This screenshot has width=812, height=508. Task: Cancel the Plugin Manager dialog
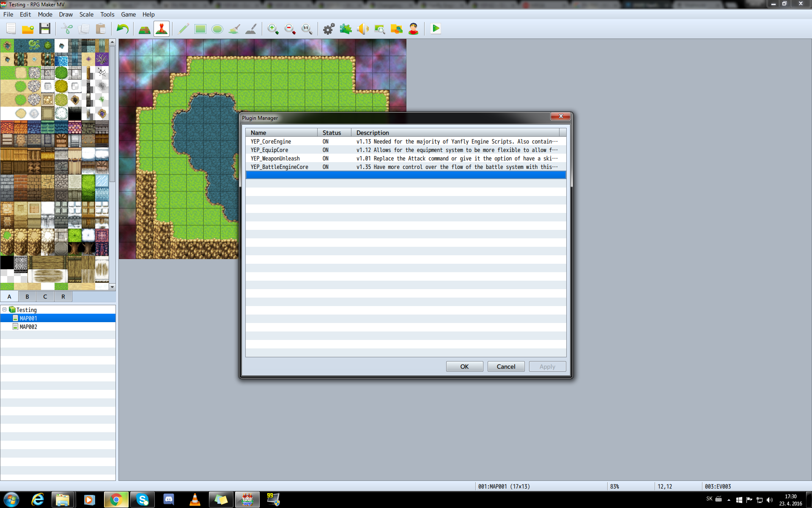click(x=506, y=367)
